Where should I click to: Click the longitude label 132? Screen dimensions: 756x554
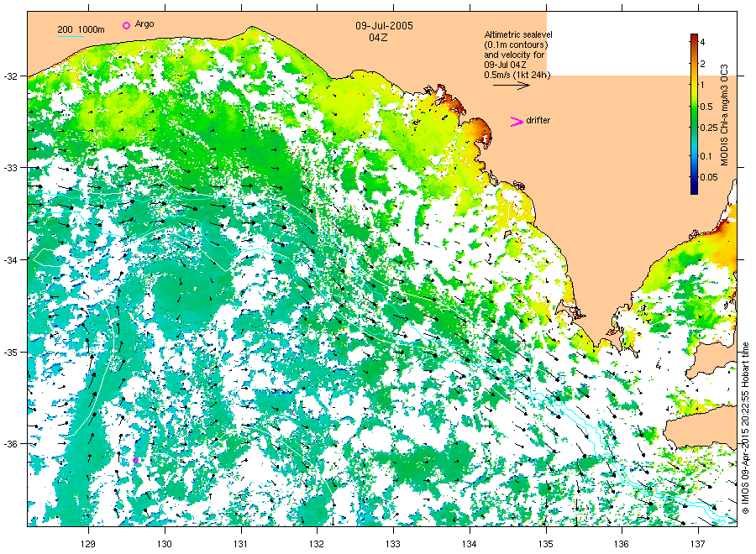tap(317, 545)
